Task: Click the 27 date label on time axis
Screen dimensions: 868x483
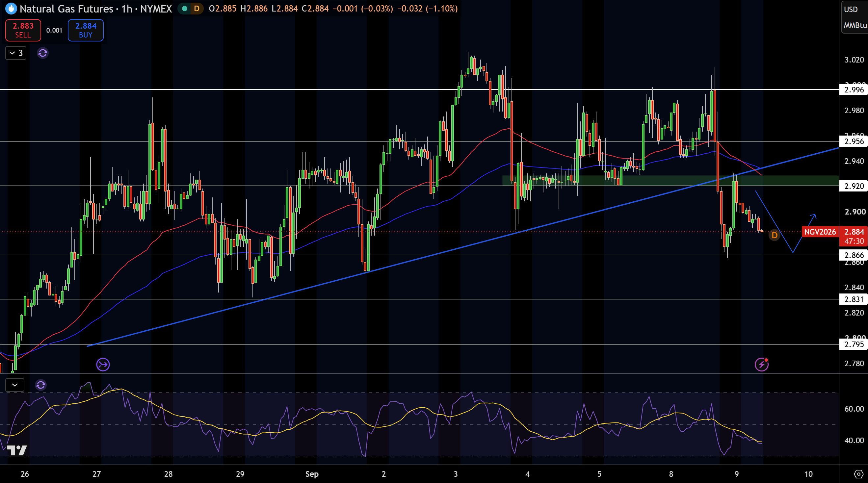Action: click(96, 474)
